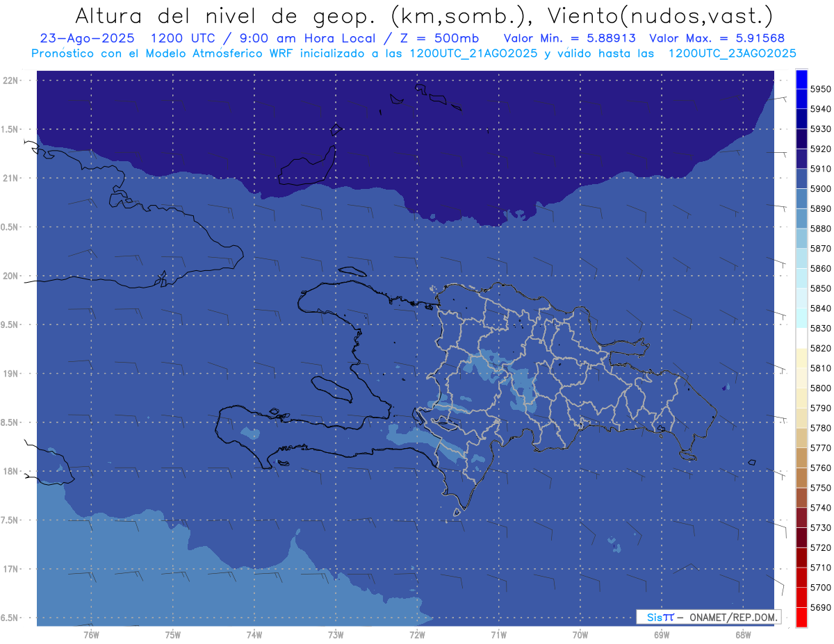Click Gonâve island in the Haitian gulf
The image size is (834, 644).
332,388
